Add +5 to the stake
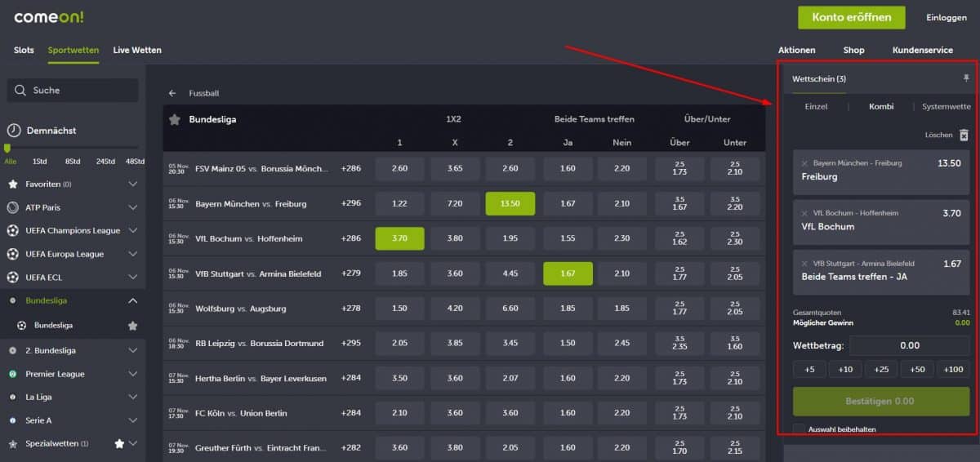Screen dimensions: 980x462 point(809,370)
